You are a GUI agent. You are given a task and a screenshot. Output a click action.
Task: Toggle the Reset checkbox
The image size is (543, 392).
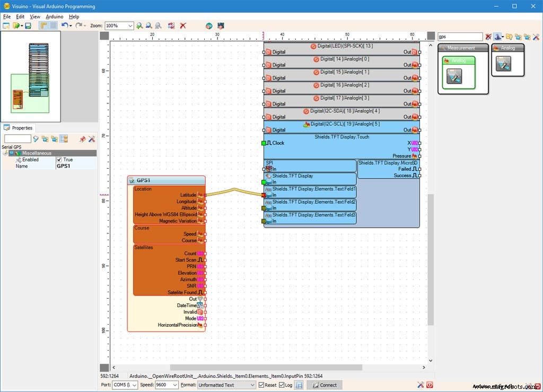click(x=261, y=385)
